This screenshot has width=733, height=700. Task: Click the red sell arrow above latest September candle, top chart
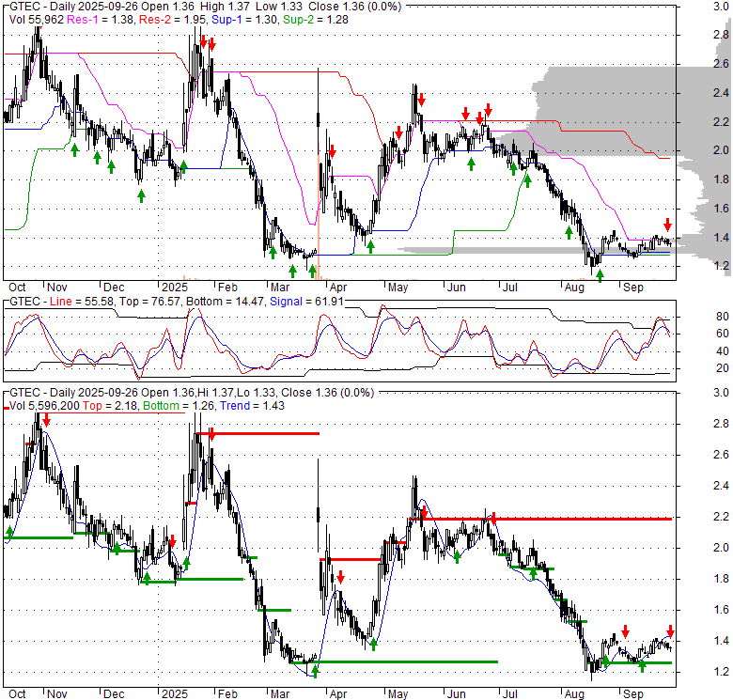[x=667, y=225]
